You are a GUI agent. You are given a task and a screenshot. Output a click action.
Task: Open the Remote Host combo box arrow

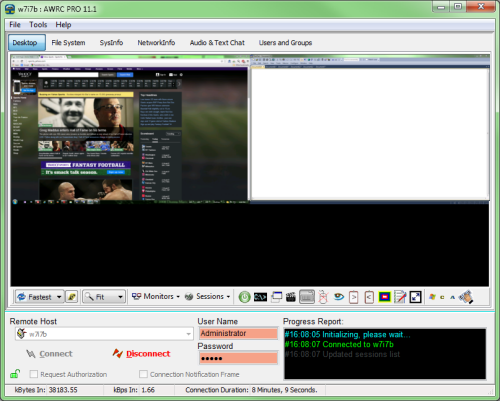coord(188,334)
